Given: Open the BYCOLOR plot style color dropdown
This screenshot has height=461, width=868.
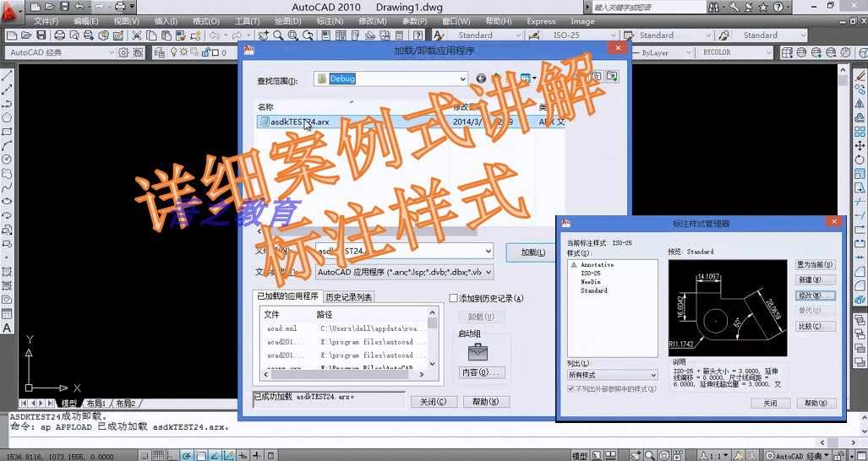Looking at the screenshot, I should click(x=767, y=52).
